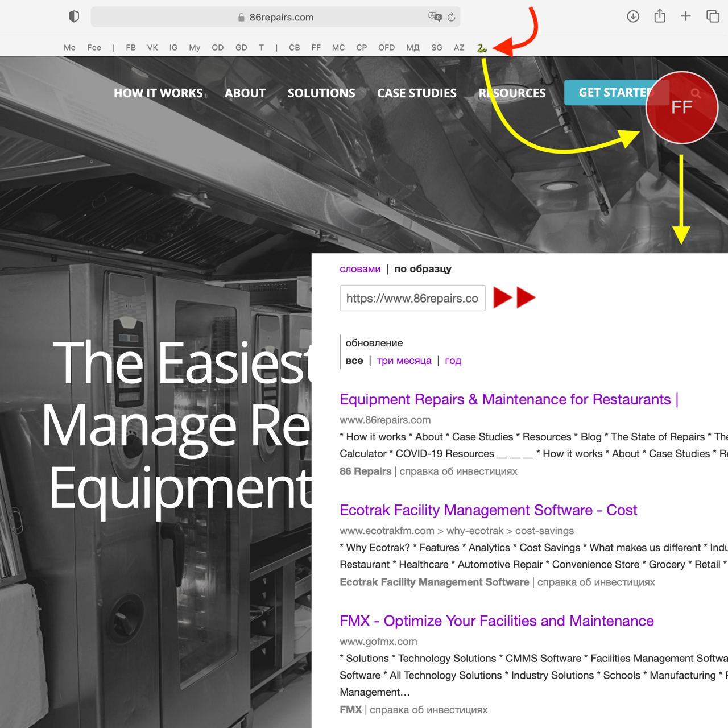Screen dimensions: 728x728
Task: Click the GET STARTED button
Action: (617, 92)
